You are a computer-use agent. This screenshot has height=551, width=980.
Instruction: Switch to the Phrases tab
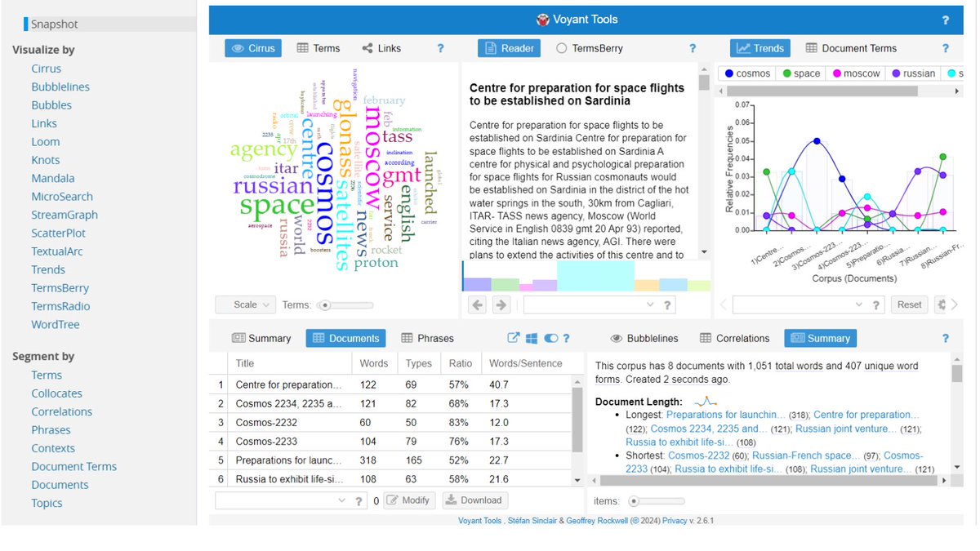pyautogui.click(x=428, y=337)
